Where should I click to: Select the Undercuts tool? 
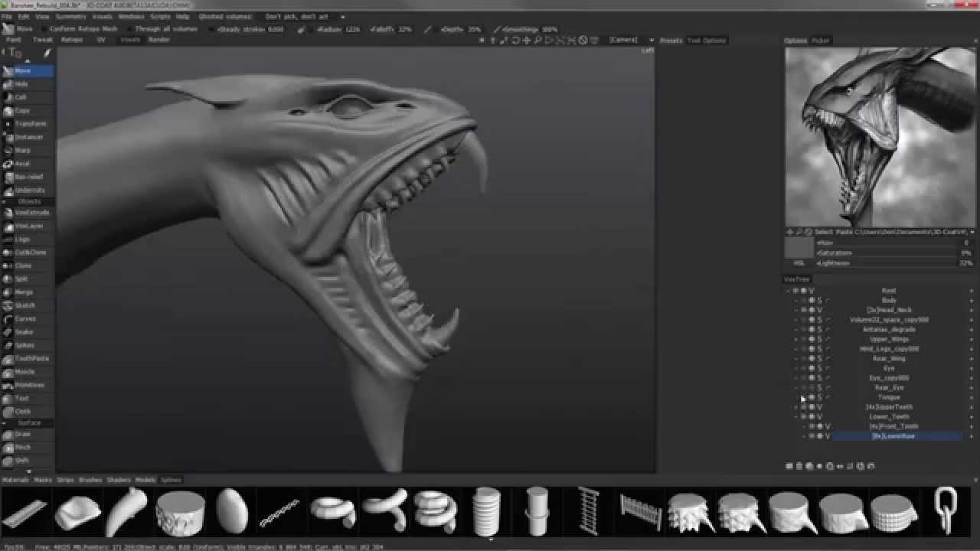point(27,190)
